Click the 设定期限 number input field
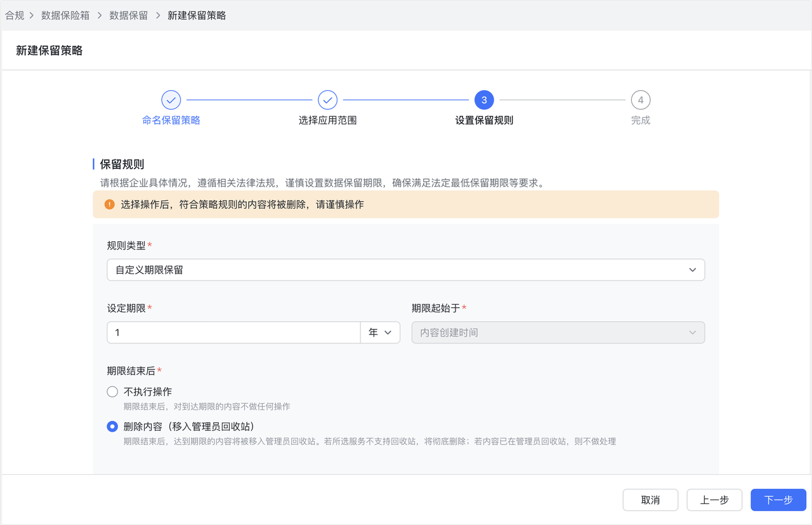The image size is (812, 525). [233, 333]
